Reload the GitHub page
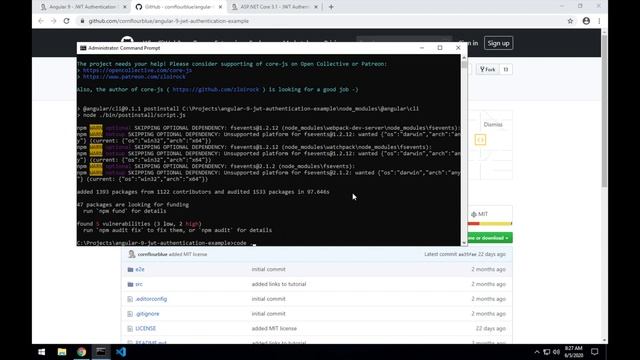The image size is (640, 360). [67, 21]
